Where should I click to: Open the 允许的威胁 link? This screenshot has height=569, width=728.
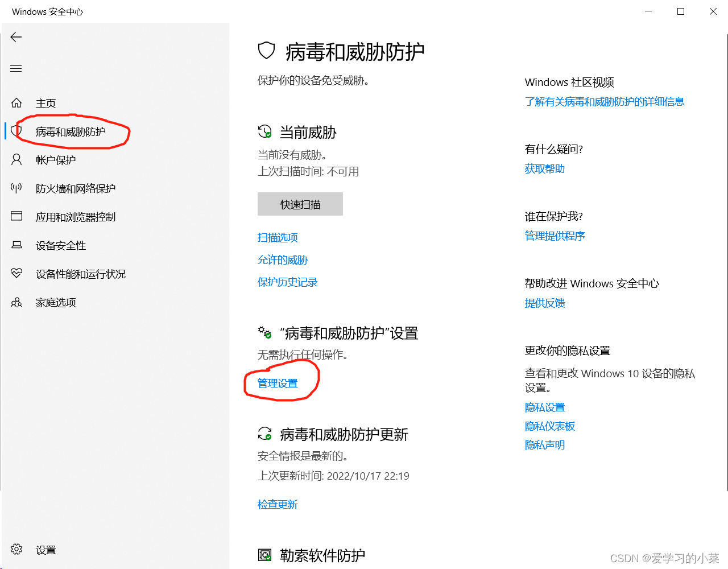click(x=283, y=259)
